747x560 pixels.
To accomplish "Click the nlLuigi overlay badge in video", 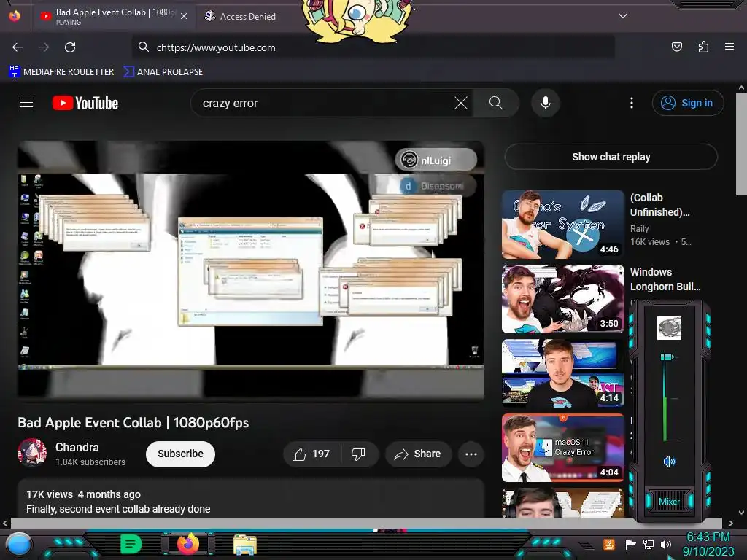I will [436, 160].
